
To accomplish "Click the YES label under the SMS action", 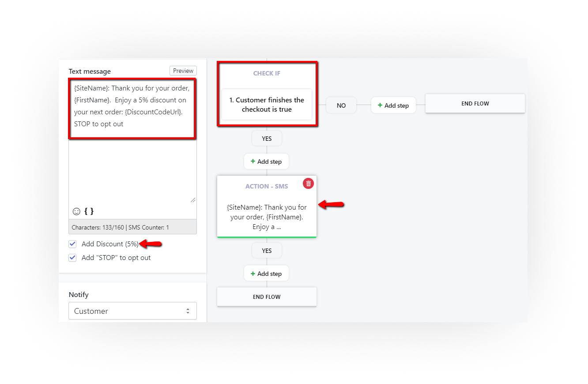I will (x=267, y=251).
